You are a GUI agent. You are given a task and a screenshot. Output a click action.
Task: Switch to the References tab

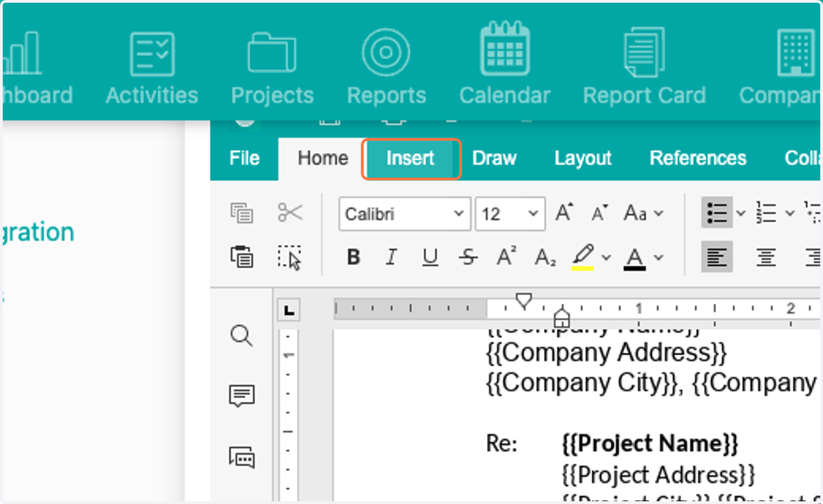pyautogui.click(x=697, y=158)
